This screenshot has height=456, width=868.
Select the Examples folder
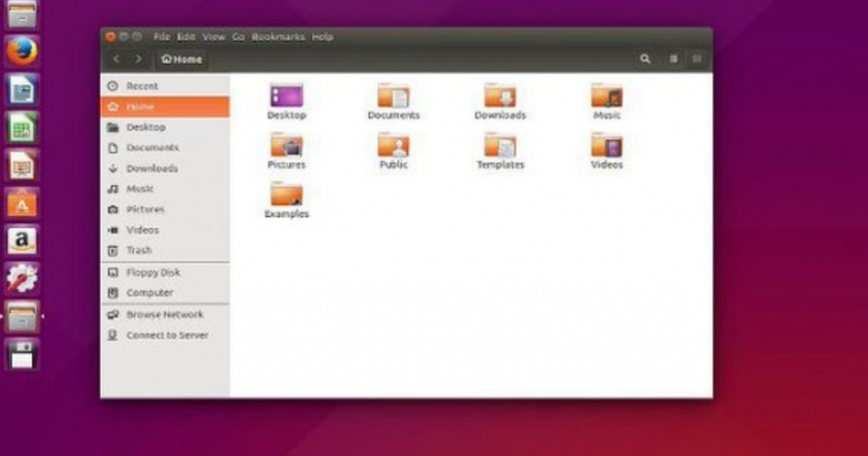click(x=286, y=197)
